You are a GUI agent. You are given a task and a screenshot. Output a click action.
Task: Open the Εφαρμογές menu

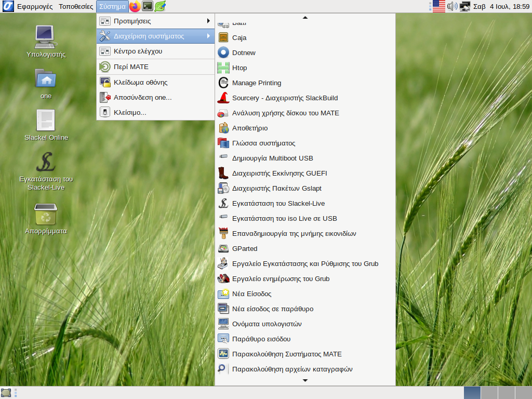(x=35, y=6)
